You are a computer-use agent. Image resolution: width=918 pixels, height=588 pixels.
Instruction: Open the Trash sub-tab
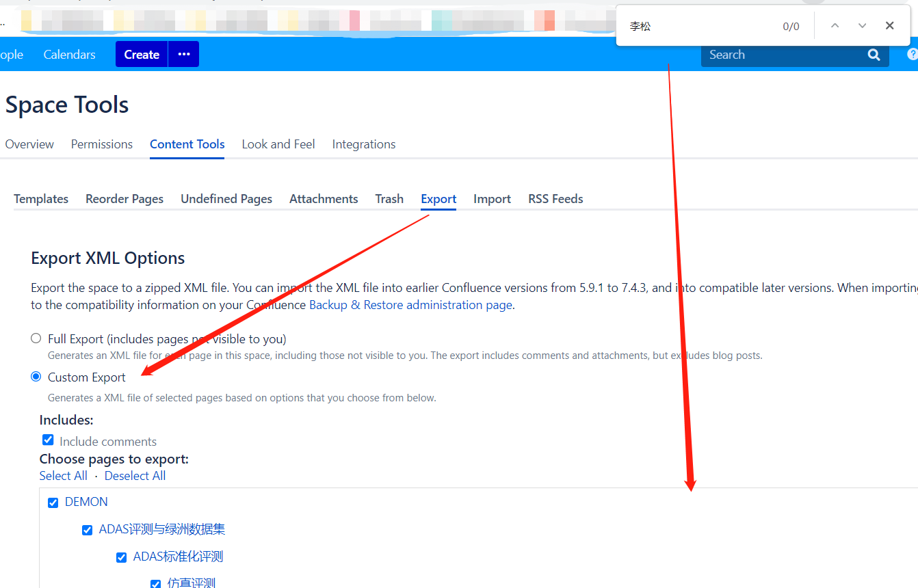coord(389,199)
